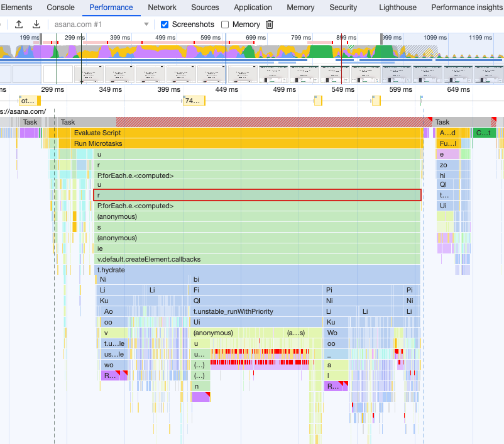Select the t.unstable_runWithPriority bar
The image size is (504, 444).
tap(256, 311)
